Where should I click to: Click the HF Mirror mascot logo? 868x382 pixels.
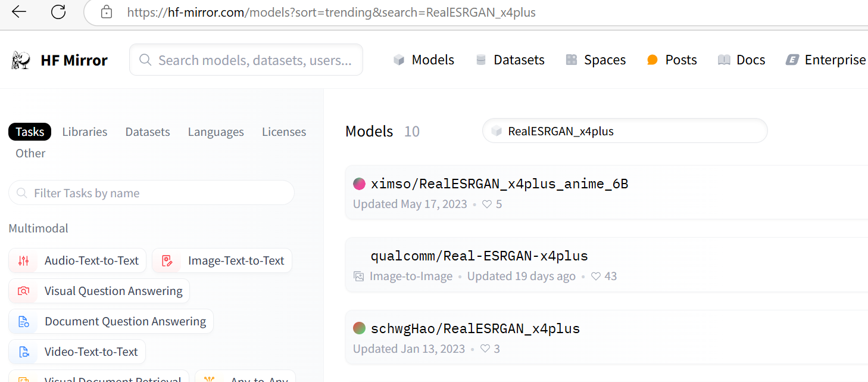coord(21,60)
